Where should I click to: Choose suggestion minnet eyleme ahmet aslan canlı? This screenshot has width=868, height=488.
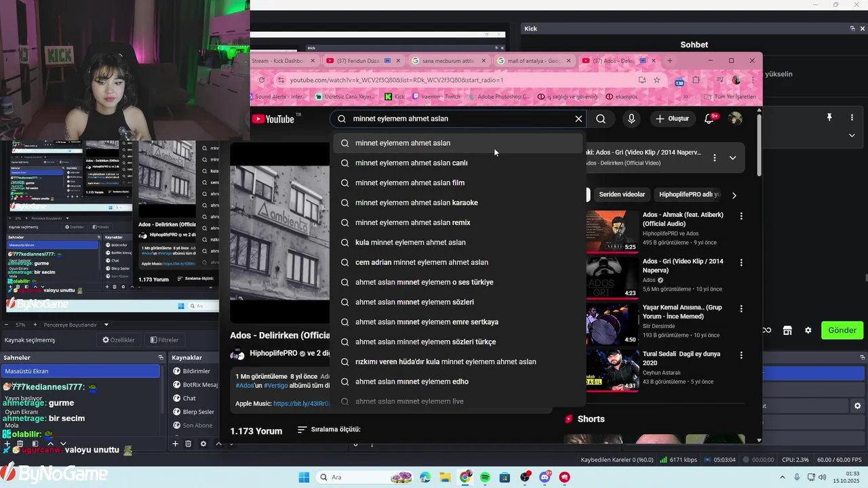click(457, 163)
